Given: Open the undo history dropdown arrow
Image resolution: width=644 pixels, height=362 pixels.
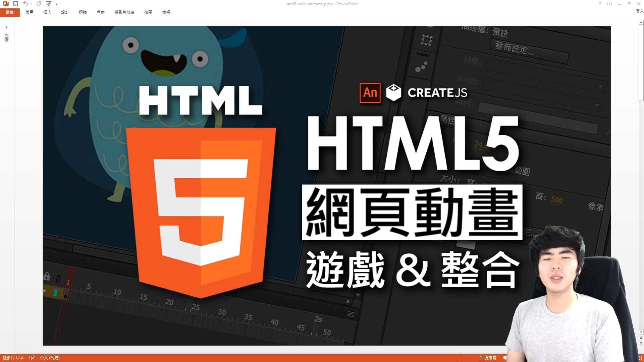Looking at the screenshot, I should point(31,4).
